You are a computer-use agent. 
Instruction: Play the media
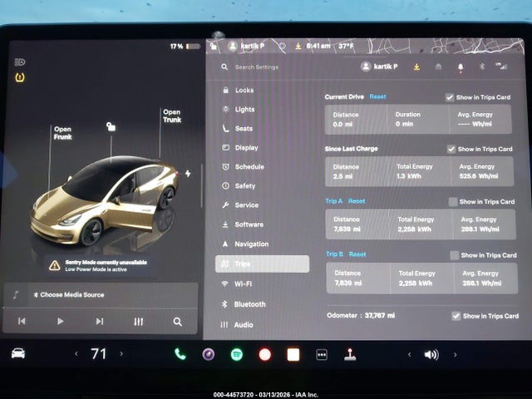[61, 321]
